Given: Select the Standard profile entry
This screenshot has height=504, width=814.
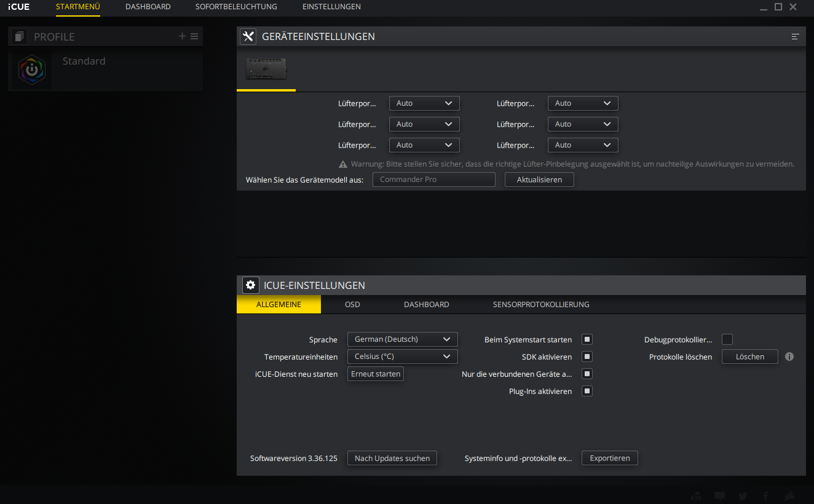Looking at the screenshot, I should (105, 70).
